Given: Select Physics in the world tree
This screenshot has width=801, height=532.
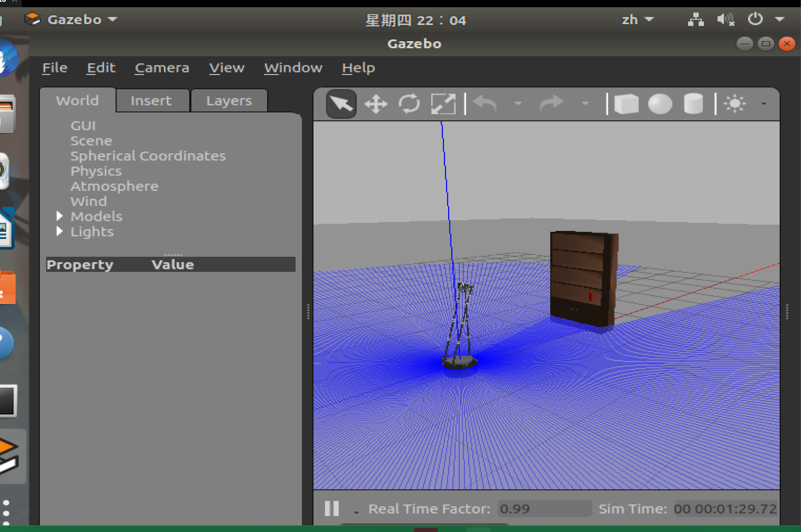Looking at the screenshot, I should (x=96, y=171).
